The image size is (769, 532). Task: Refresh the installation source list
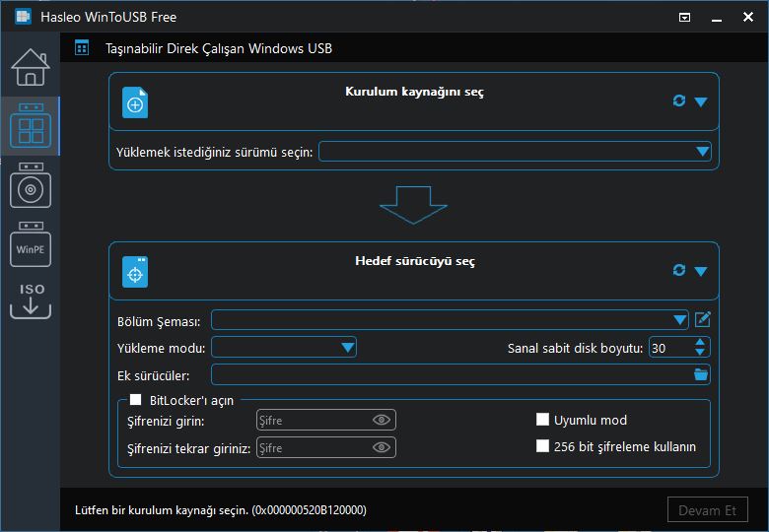tap(678, 100)
